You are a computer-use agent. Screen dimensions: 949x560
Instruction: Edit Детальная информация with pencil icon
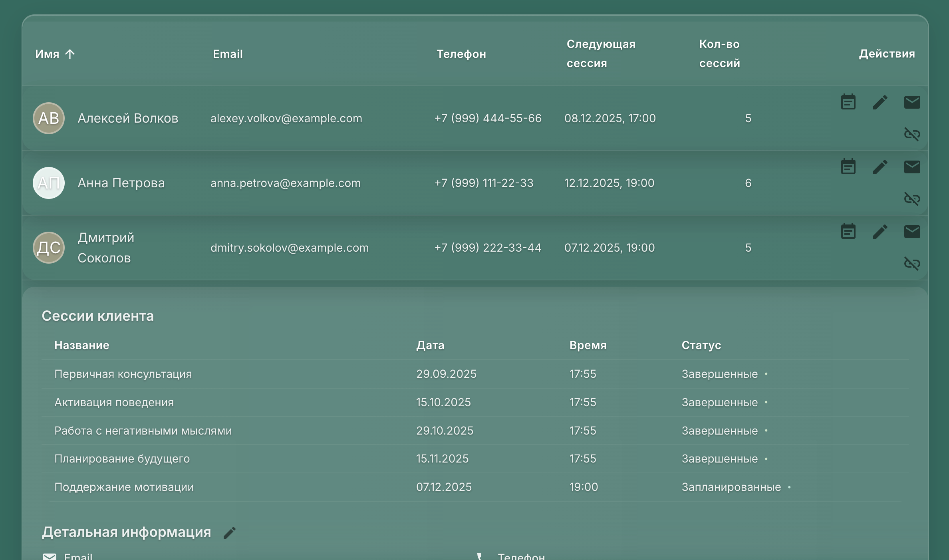click(x=230, y=532)
